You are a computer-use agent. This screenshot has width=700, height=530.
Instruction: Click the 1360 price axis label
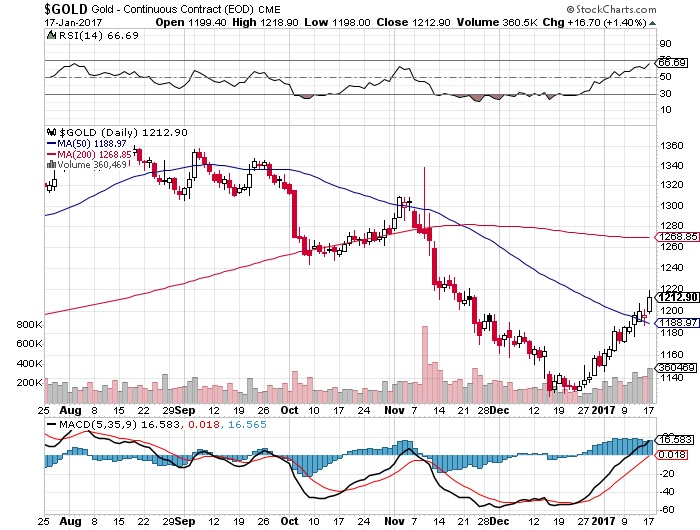coord(671,146)
